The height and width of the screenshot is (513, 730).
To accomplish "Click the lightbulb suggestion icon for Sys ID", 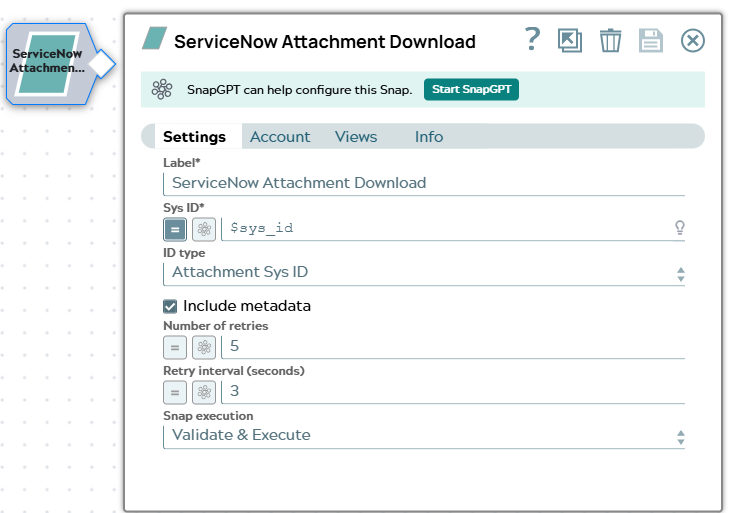I will pyautogui.click(x=680, y=228).
